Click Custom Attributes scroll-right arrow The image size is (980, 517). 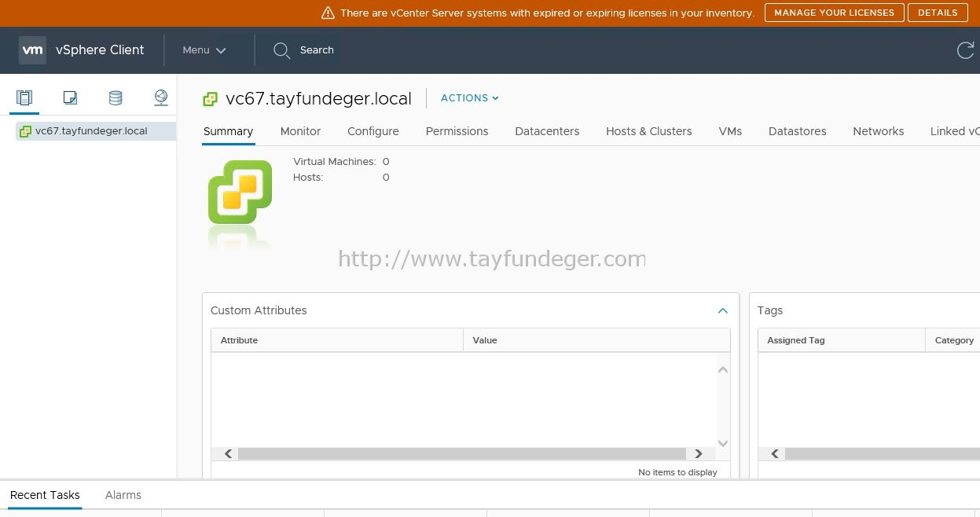[x=699, y=453]
